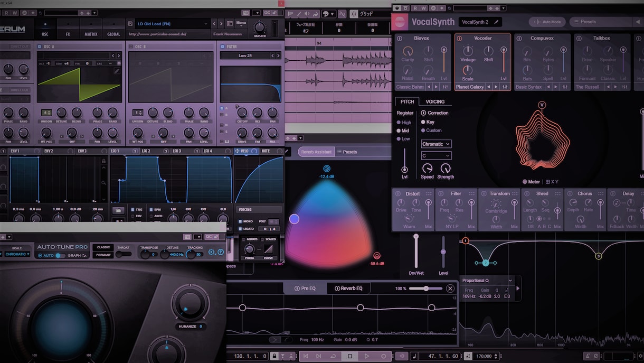644x363 pixels.
Task: Click the reverb EQ 100% amount slider
Action: tap(425, 288)
